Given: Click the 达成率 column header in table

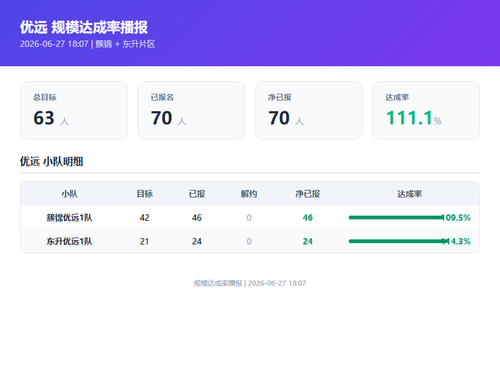Looking at the screenshot, I should 410,194.
